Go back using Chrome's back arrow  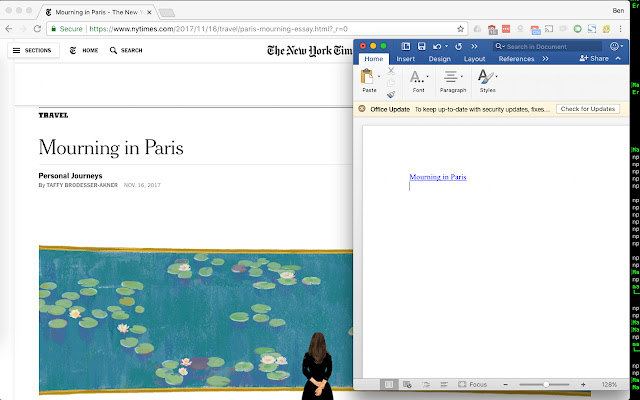coord(9,29)
